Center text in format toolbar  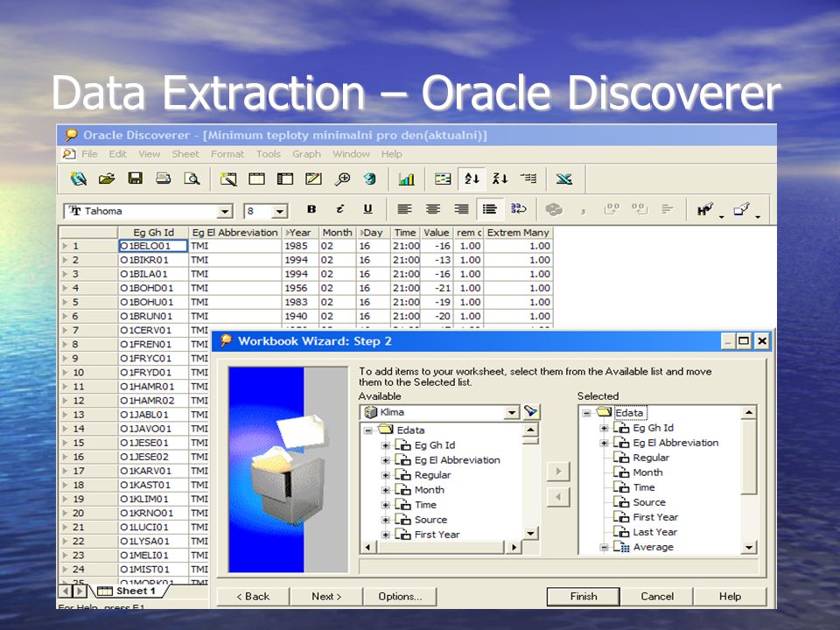433,209
